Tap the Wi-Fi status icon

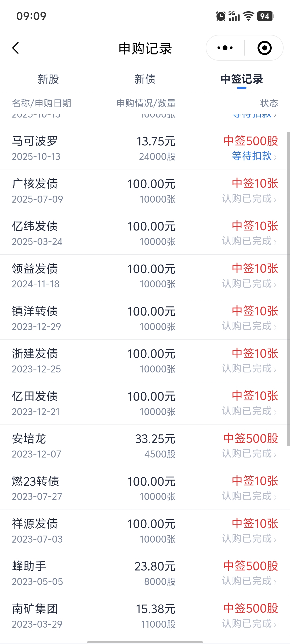point(248,16)
